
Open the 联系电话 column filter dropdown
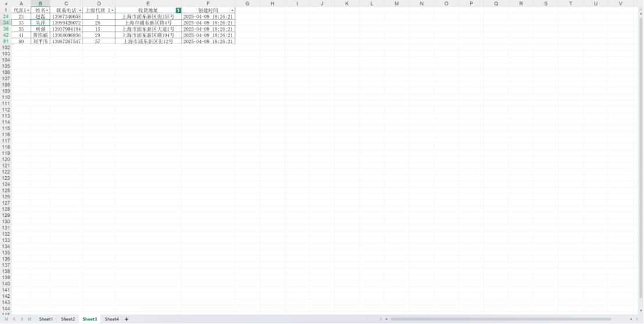tap(80, 10)
